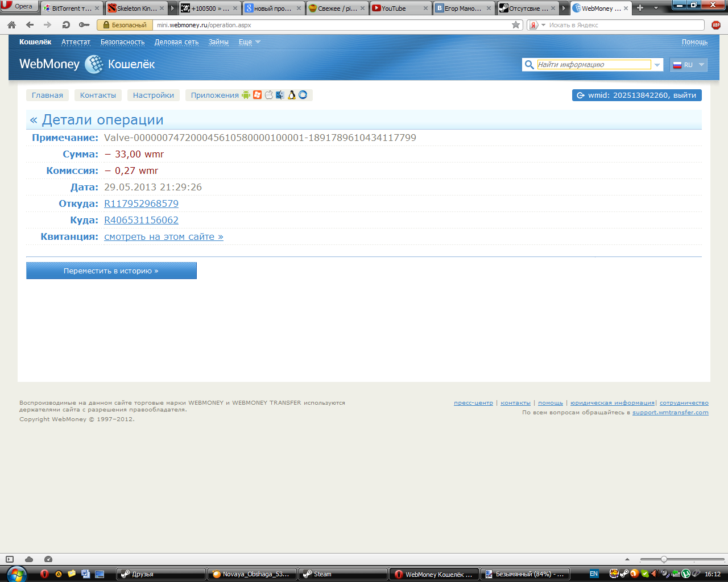Open the Apple app icon
This screenshot has height=582, width=728.
tap(269, 95)
